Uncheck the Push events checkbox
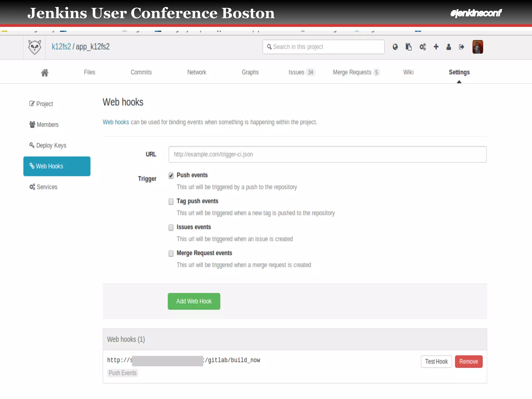This screenshot has width=532, height=399. click(x=171, y=176)
